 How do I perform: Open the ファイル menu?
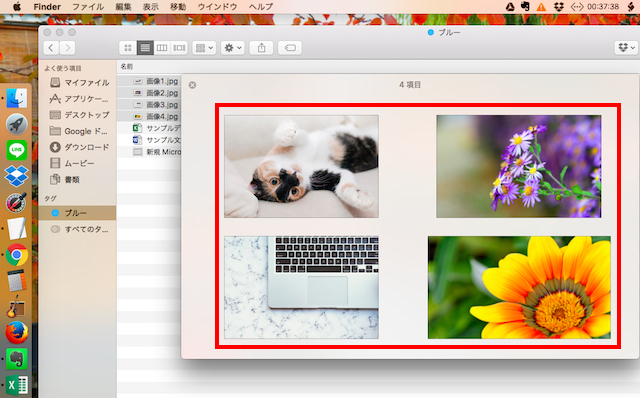click(x=88, y=7)
